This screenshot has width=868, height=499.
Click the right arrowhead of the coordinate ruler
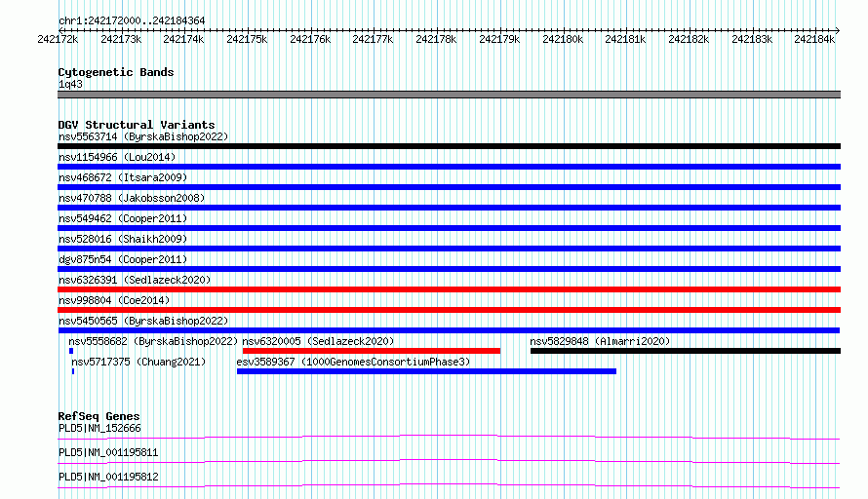pyautogui.click(x=838, y=30)
